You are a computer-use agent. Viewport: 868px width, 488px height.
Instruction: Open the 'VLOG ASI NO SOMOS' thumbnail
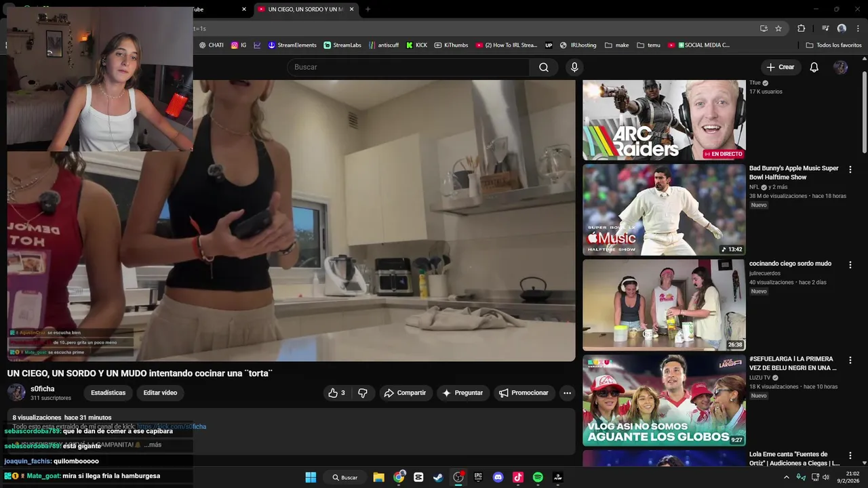click(664, 401)
